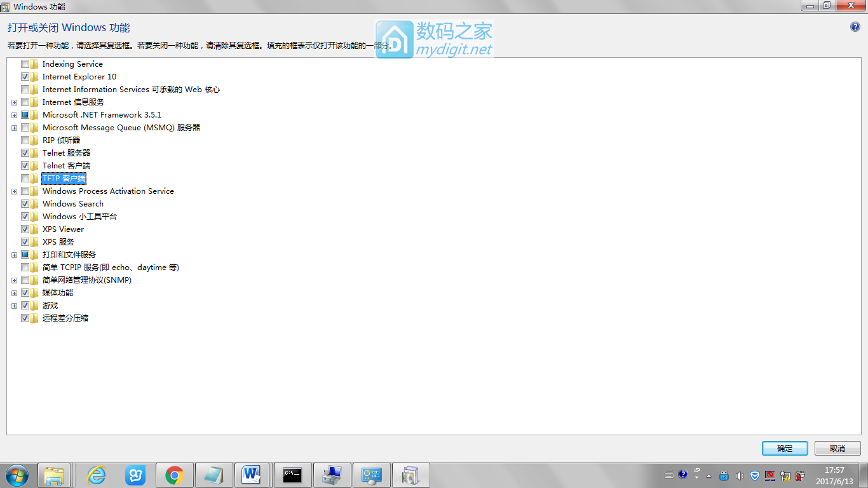Screen dimensions: 868x488
Task: Click the power plug tray icon
Action: point(801,475)
